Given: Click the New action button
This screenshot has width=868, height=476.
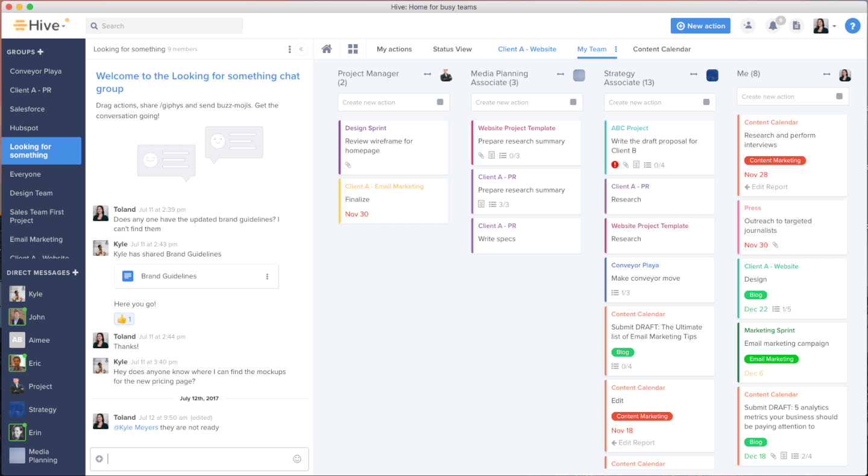Looking at the screenshot, I should click(700, 26).
